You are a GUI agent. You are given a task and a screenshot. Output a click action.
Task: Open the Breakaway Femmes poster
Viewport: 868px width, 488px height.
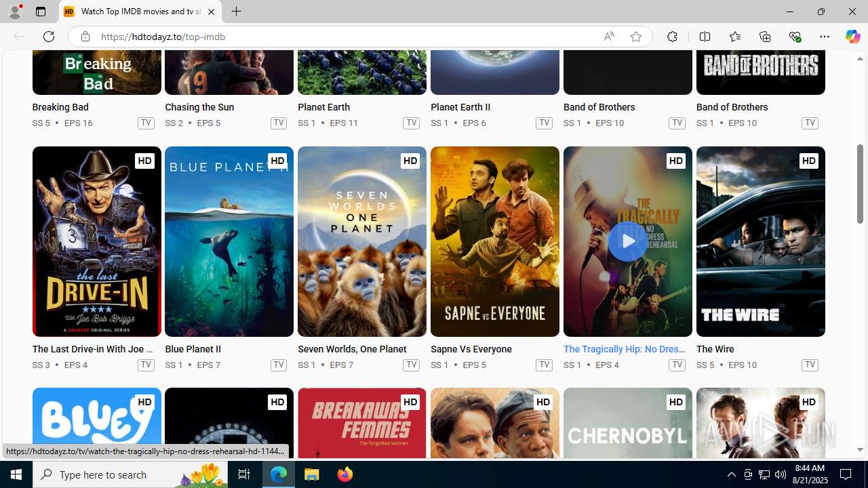[362, 424]
